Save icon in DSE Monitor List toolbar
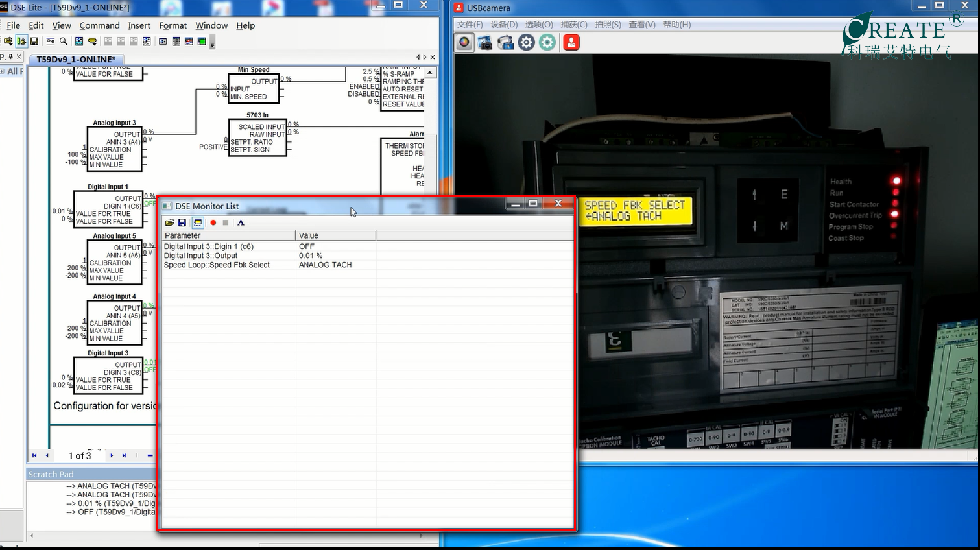The height and width of the screenshot is (550, 980). [x=182, y=222]
